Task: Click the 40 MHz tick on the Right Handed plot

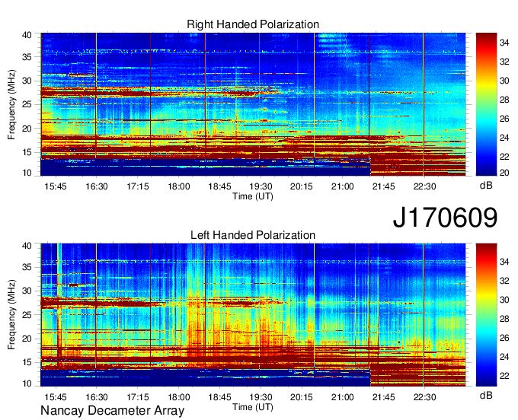Action: pyautogui.click(x=27, y=35)
